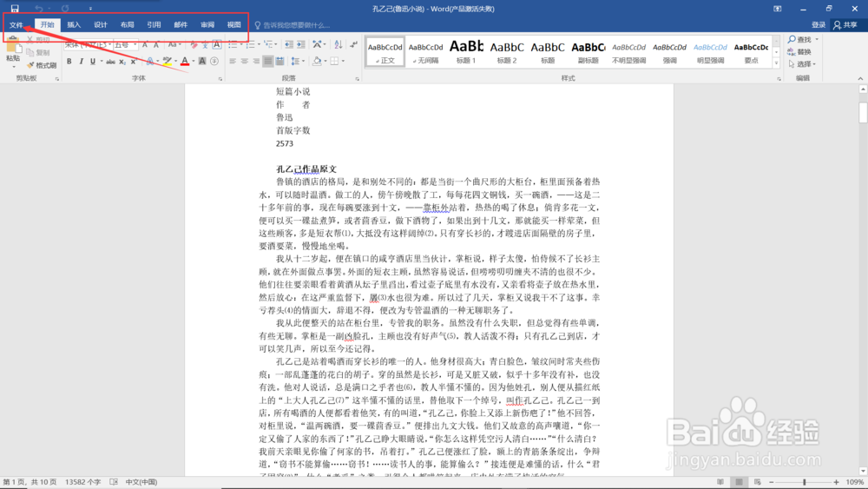The height and width of the screenshot is (489, 868).
Task: Open the 文件 (File) tab
Action: click(x=16, y=25)
